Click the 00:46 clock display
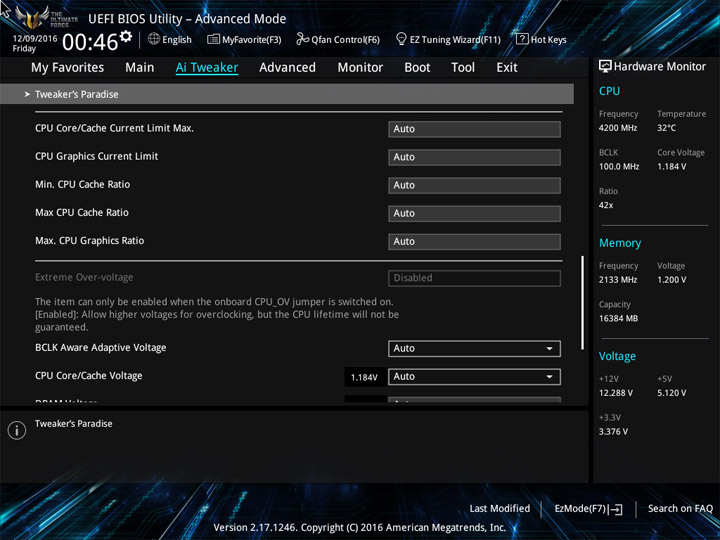The width and height of the screenshot is (720, 540). click(x=90, y=42)
